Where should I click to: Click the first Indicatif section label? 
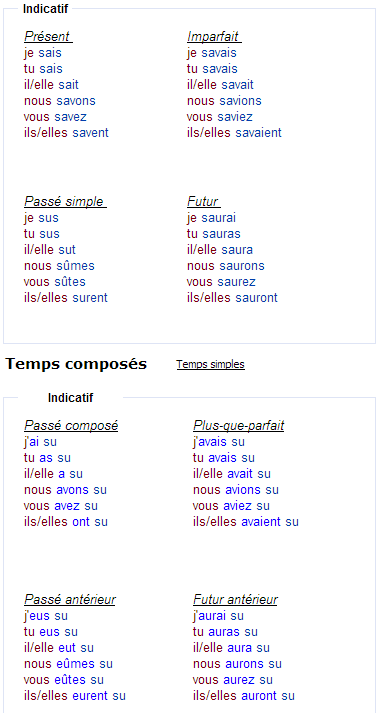tap(45, 9)
